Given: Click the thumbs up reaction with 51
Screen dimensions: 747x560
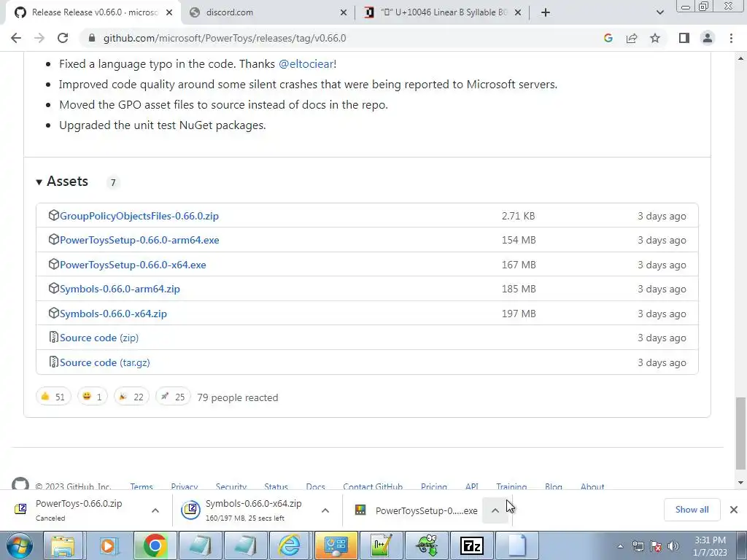Looking at the screenshot, I should click(x=53, y=397).
